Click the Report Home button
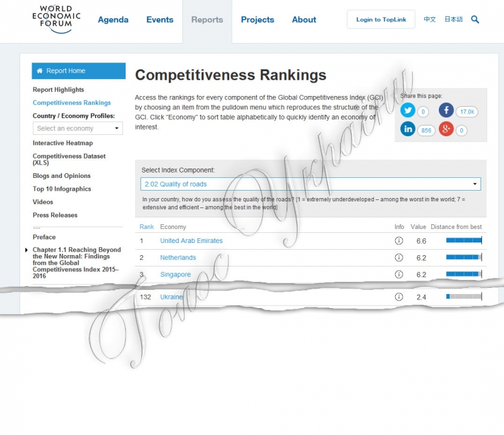This screenshot has height=435, width=504. click(79, 71)
